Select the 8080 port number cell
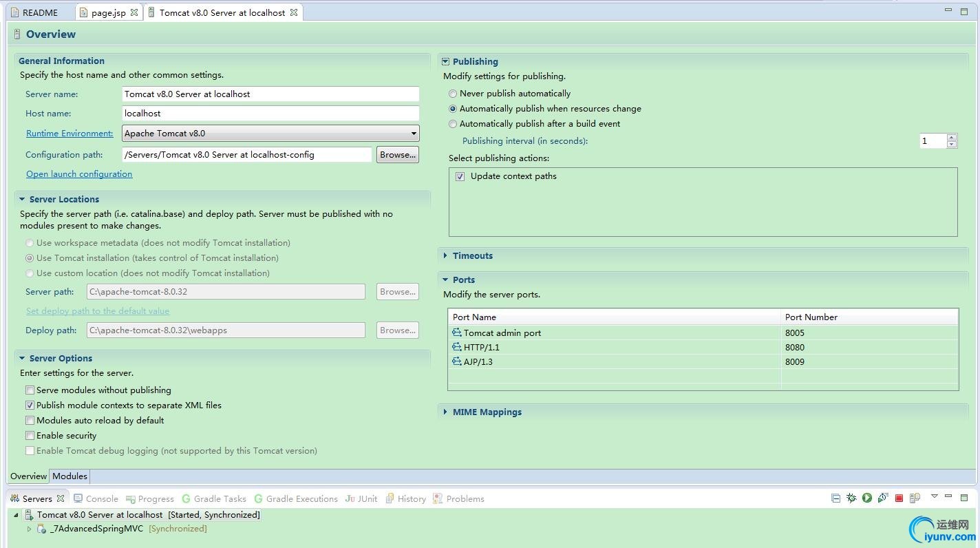Viewport: 980px width, 548px height. [870, 347]
